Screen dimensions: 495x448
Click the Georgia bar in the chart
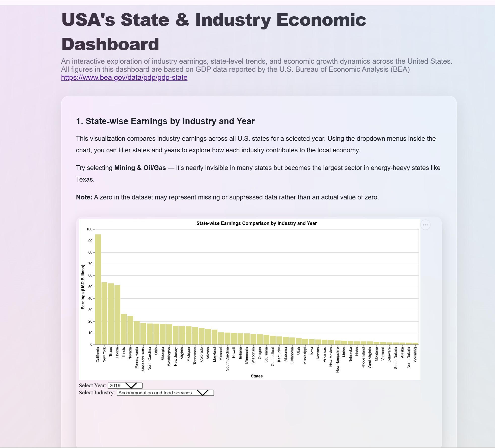(162, 334)
